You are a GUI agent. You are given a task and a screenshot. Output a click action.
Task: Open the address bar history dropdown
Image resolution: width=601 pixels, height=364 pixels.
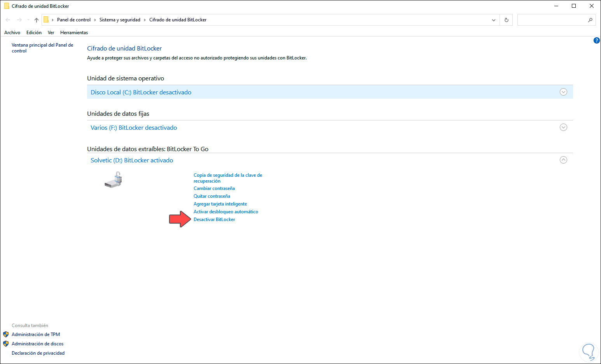click(x=494, y=20)
